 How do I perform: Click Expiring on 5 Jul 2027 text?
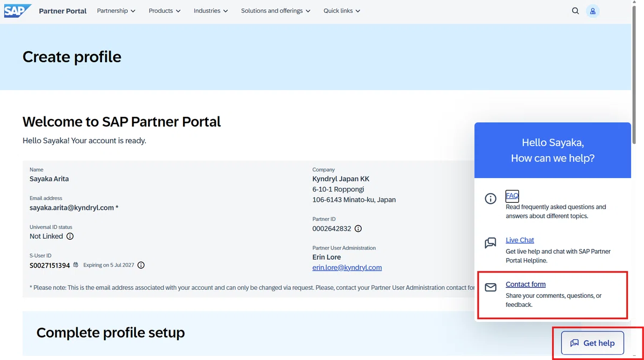pos(108,265)
